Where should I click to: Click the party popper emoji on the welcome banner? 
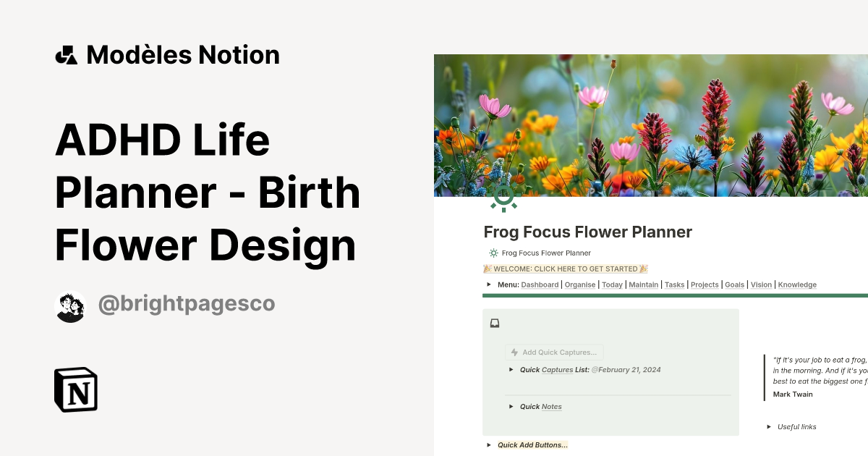pos(486,269)
